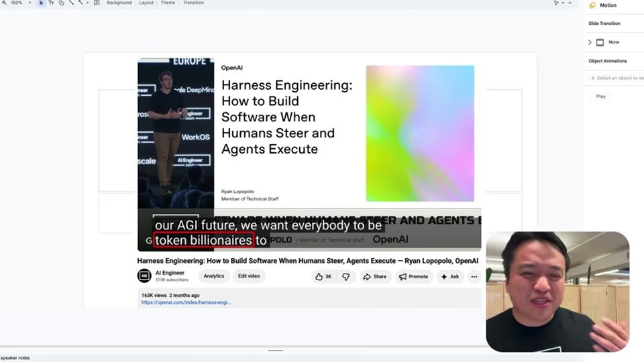Open the Layout menu in toolbar

pyautogui.click(x=146, y=3)
